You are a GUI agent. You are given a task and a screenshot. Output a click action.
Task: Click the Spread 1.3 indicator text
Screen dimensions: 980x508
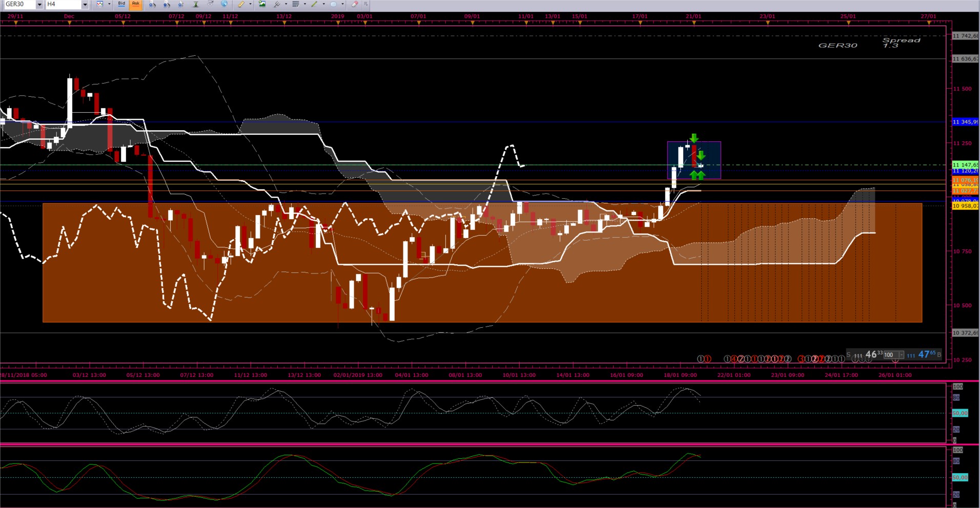click(901, 43)
